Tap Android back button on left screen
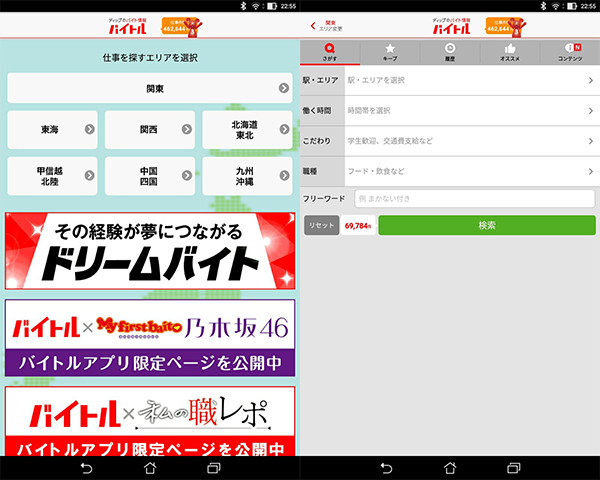The width and height of the screenshot is (600, 480). point(86,468)
